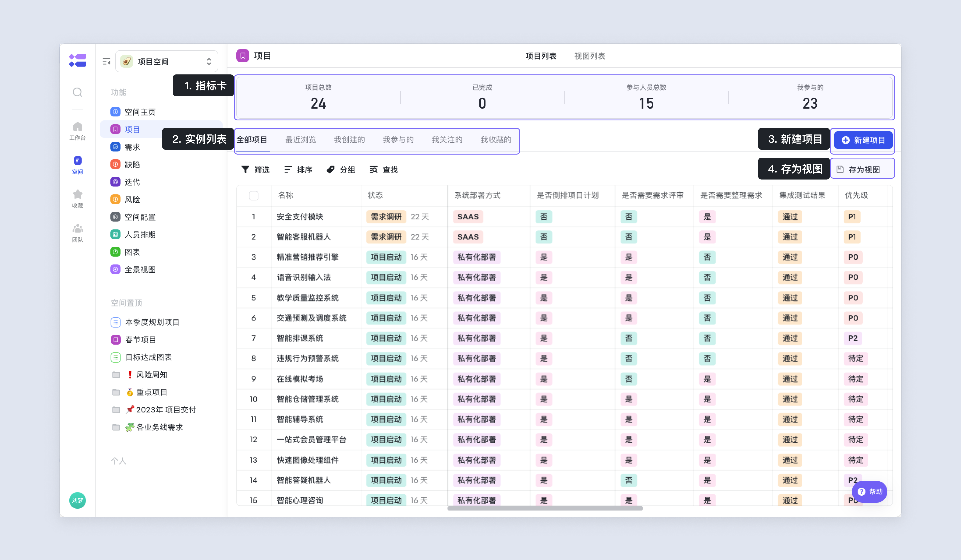961x560 pixels.
Task: Click the 已完成 metric value 0
Action: click(x=482, y=104)
